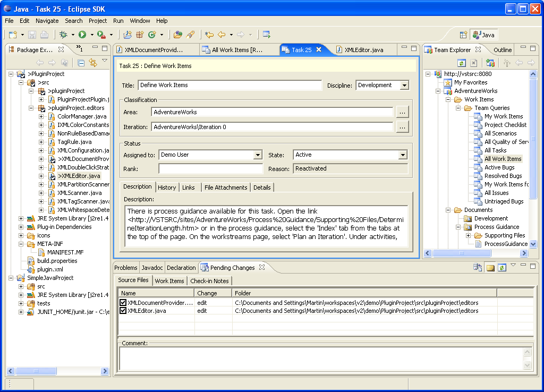Click browse button next to Iteration field
The image size is (544, 392).
click(402, 127)
